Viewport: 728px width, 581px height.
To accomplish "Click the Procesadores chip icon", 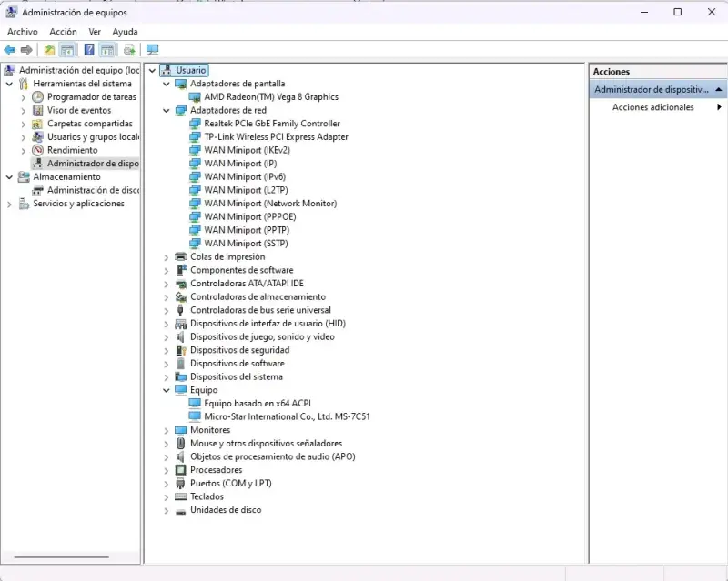I will click(180, 470).
